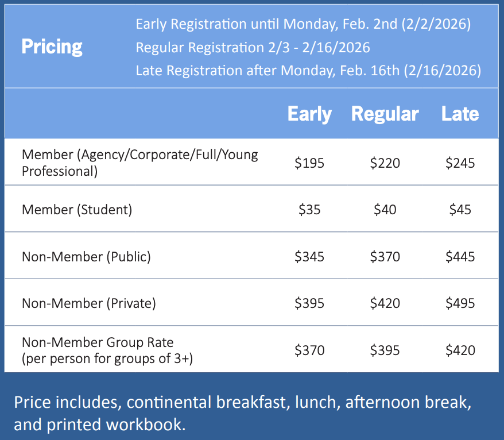Click the Non-Member (Private) row label
The image size is (504, 440).
point(88,303)
